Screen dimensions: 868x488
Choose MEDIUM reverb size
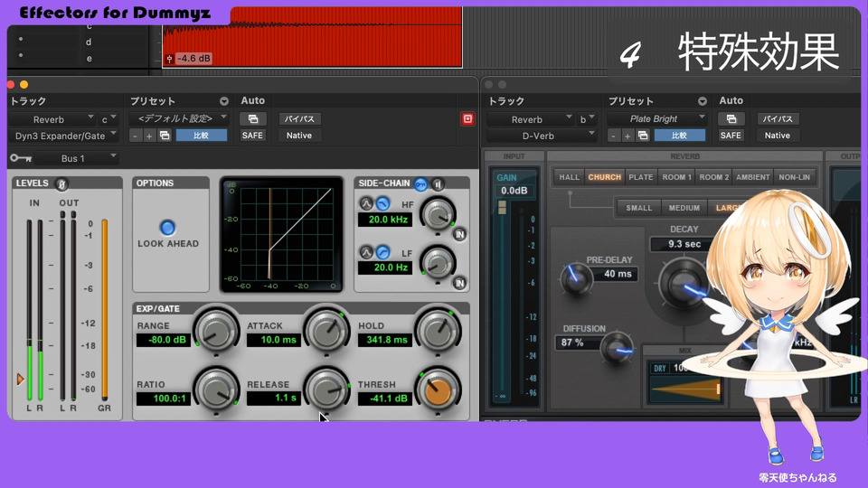684,208
